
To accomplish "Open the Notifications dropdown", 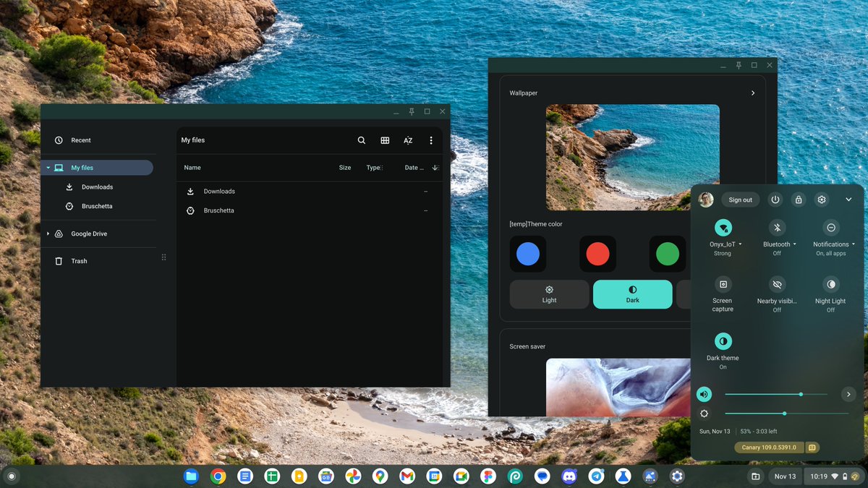I will click(x=854, y=244).
